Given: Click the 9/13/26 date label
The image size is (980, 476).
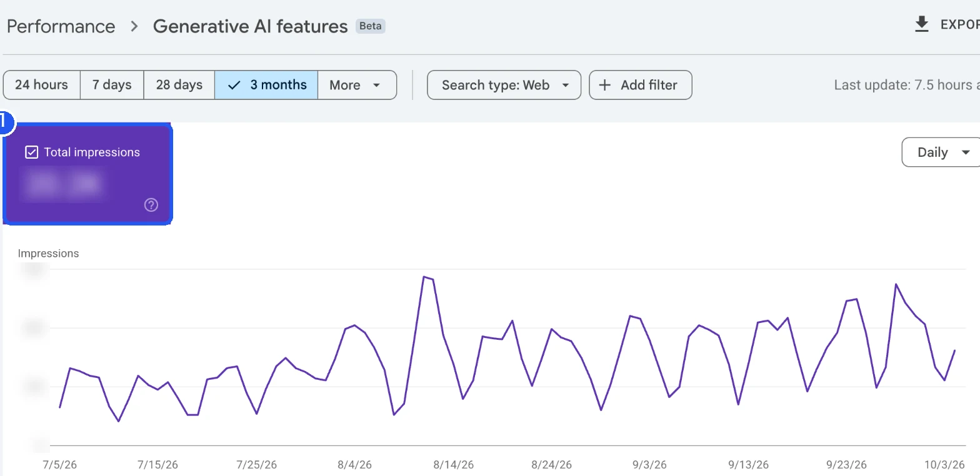Looking at the screenshot, I should (x=748, y=465).
